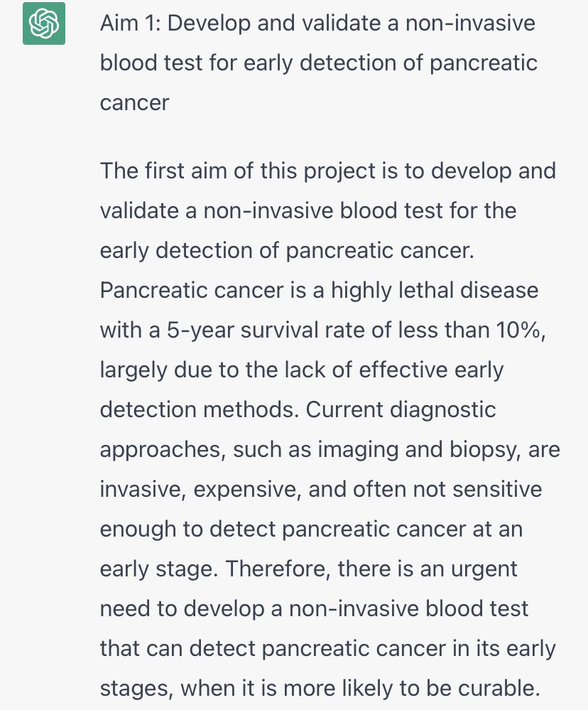Click the word 'approaches' in the paragraph
The height and width of the screenshot is (710, 588).
coord(162,450)
